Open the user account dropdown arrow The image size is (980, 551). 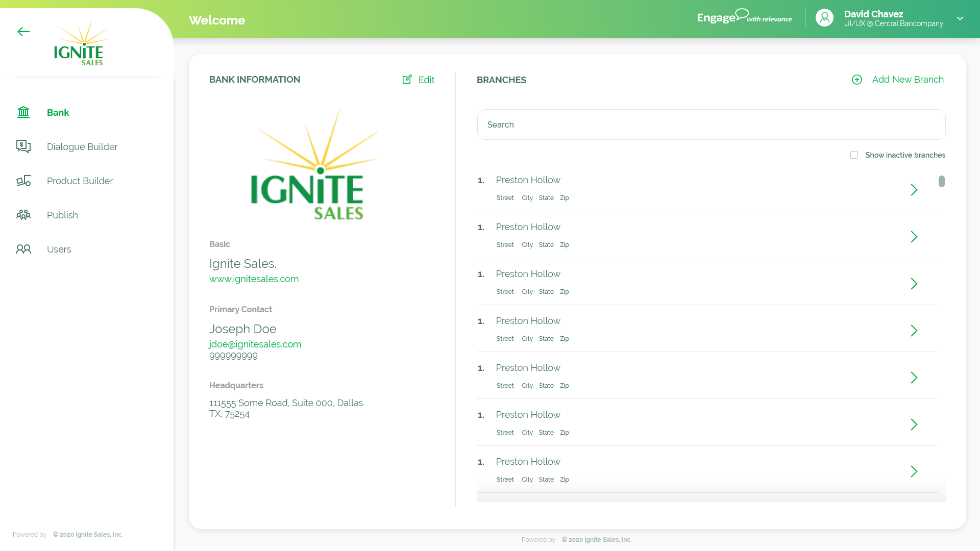(960, 18)
